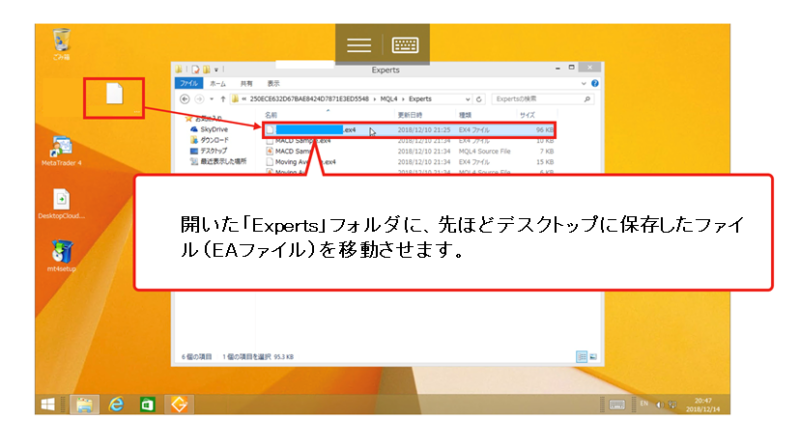Sort files by the サイズ column header
This screenshot has width=800, height=447.
pos(527,115)
